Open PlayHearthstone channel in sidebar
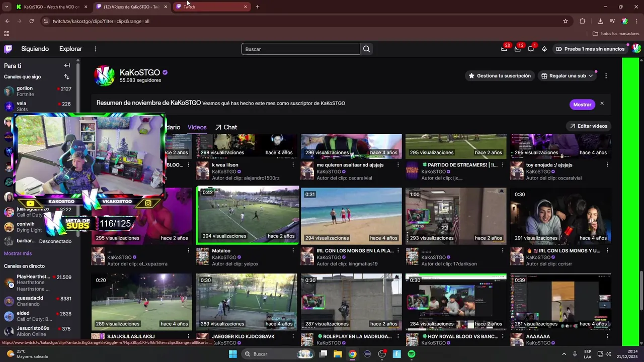The width and height of the screenshot is (644, 362). (38, 283)
